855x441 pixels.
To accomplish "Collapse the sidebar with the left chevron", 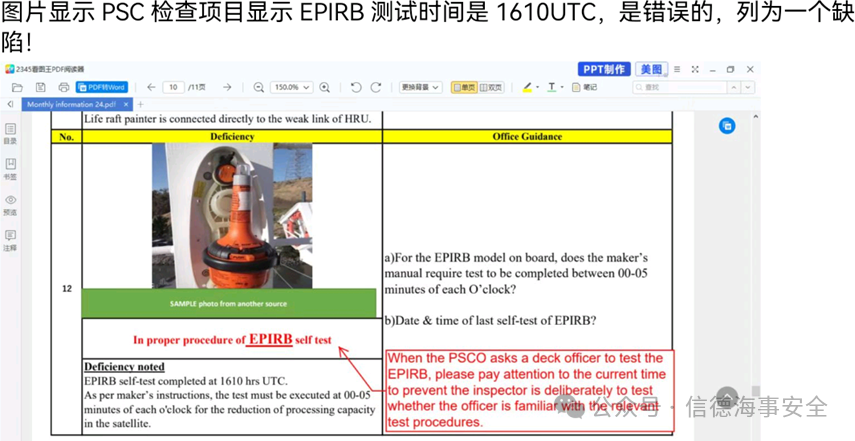I will click(x=10, y=104).
